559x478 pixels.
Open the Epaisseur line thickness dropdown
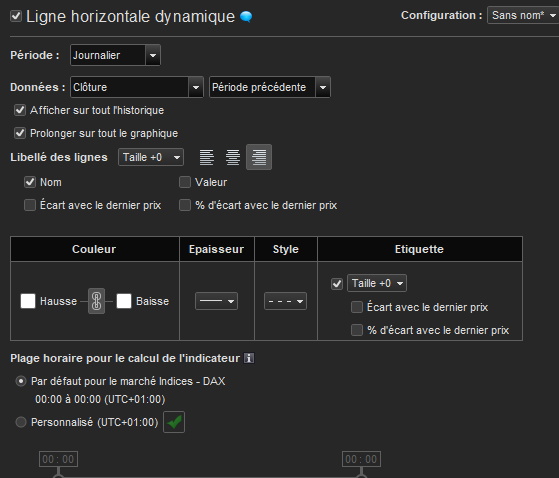pos(216,301)
